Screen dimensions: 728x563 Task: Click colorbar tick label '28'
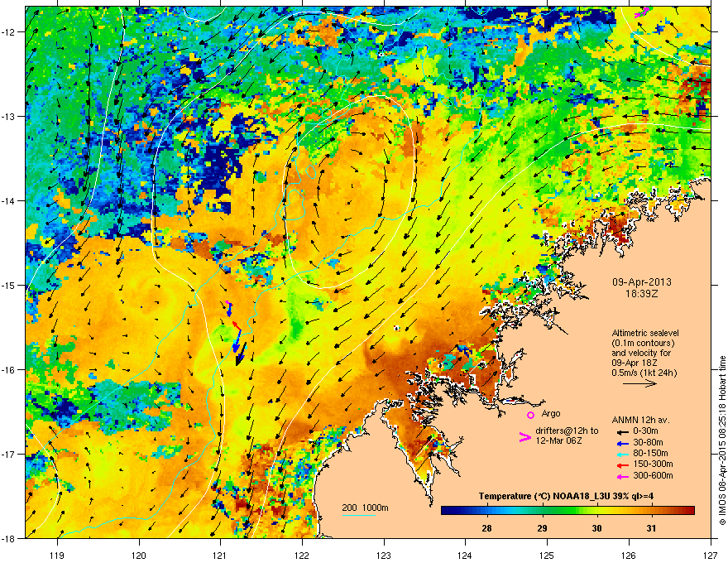(486, 528)
